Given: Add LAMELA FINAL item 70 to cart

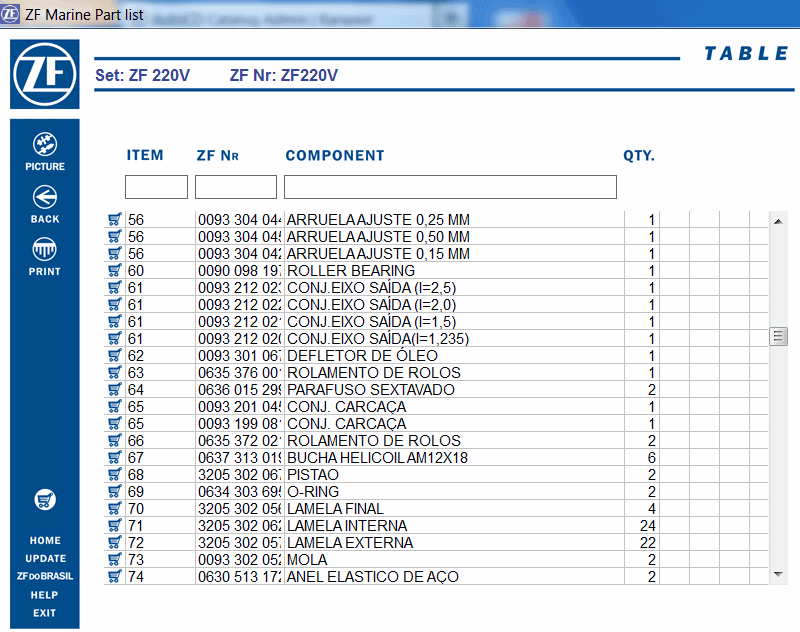Looking at the screenshot, I should tap(114, 508).
